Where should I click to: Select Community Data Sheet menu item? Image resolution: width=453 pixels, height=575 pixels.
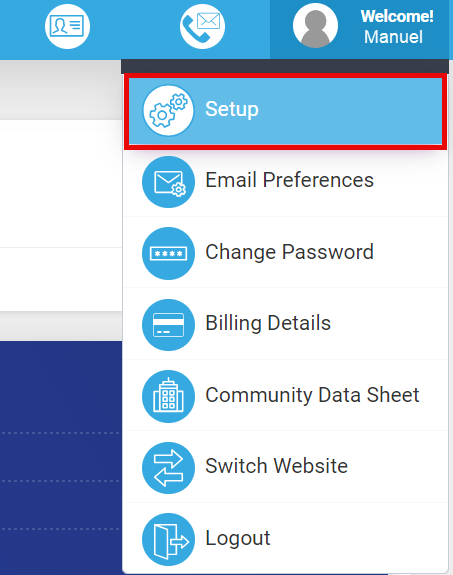[x=285, y=396]
